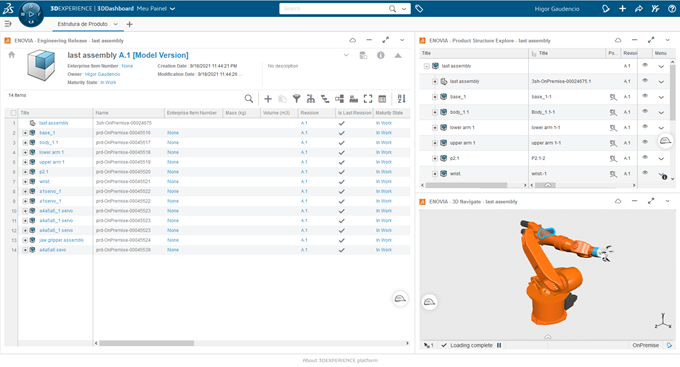The width and height of the screenshot is (680, 367).
Task: Click the tree structure icon after the funnel
Action: [x=311, y=99]
